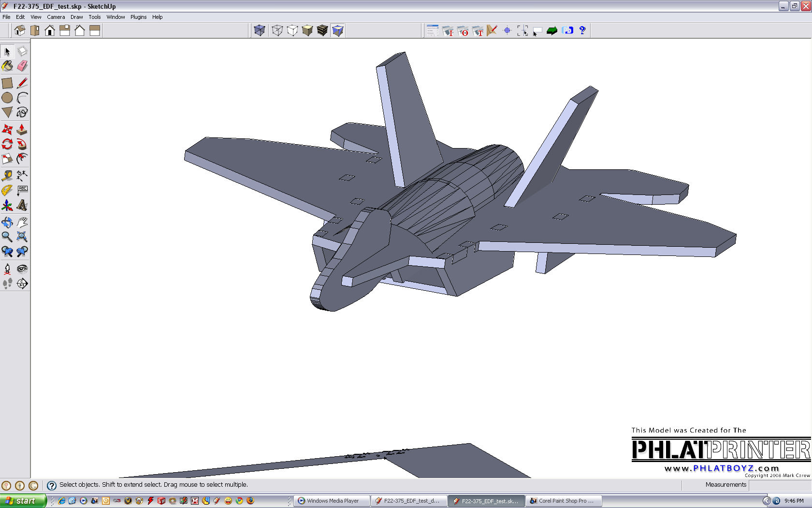Activate the Orbit camera tool
Screen dimensions: 812x508
tap(7, 222)
